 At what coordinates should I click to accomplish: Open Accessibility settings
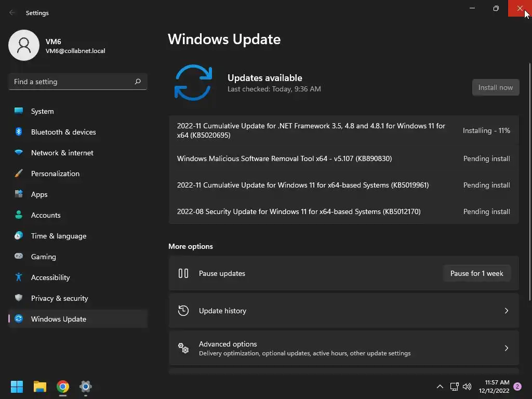click(78, 277)
